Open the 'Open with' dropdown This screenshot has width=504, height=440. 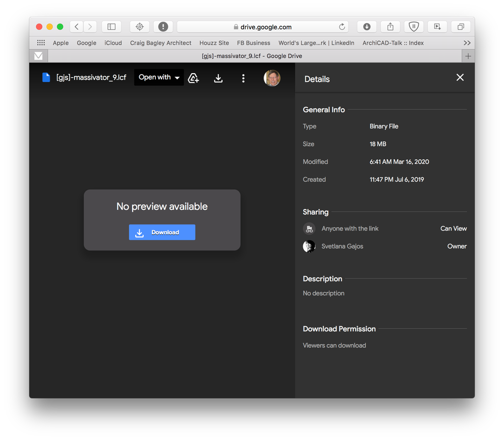click(x=159, y=78)
